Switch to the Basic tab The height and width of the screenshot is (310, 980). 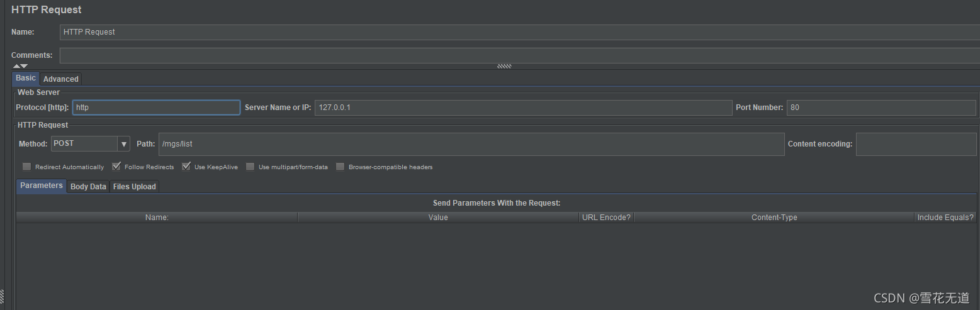pos(26,78)
